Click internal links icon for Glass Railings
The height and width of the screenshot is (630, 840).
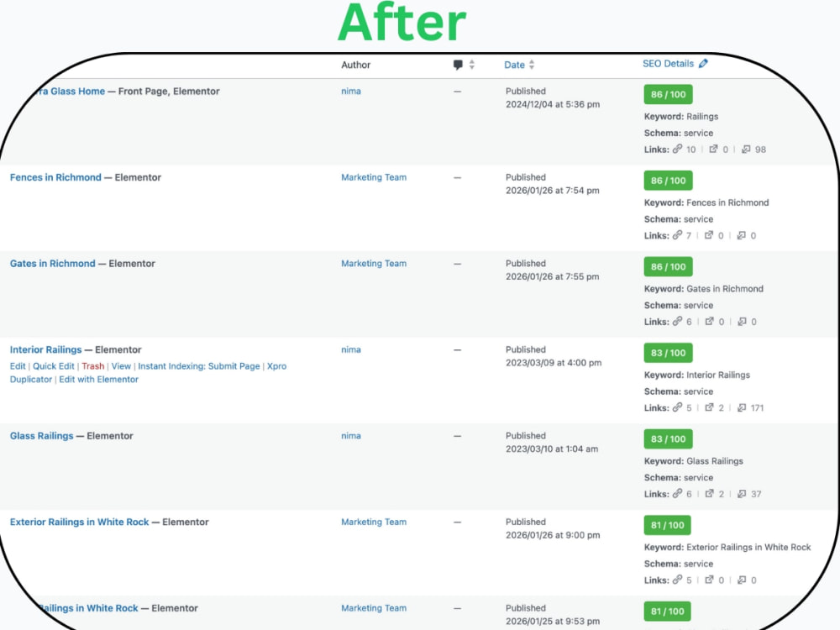[678, 494]
